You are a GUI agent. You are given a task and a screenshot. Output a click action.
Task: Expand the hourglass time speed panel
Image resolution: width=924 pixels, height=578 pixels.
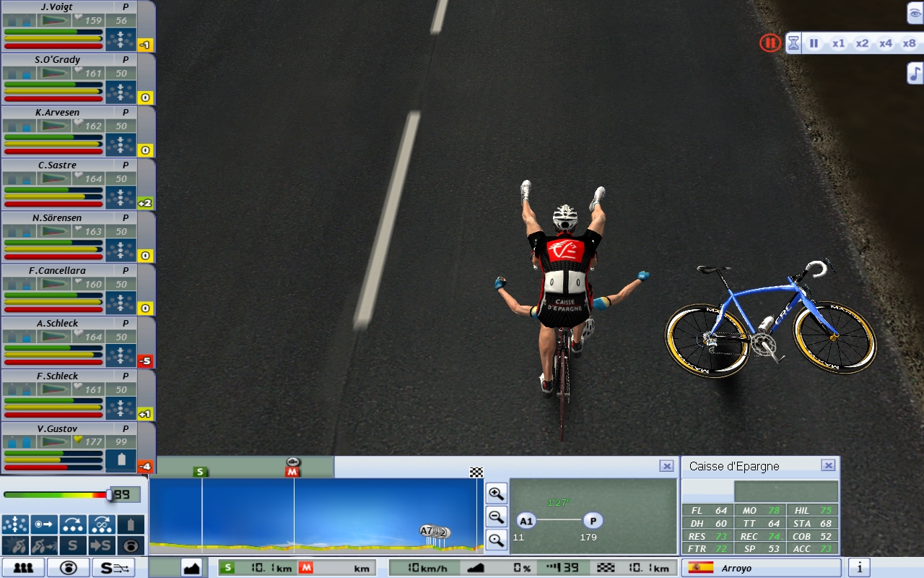793,43
